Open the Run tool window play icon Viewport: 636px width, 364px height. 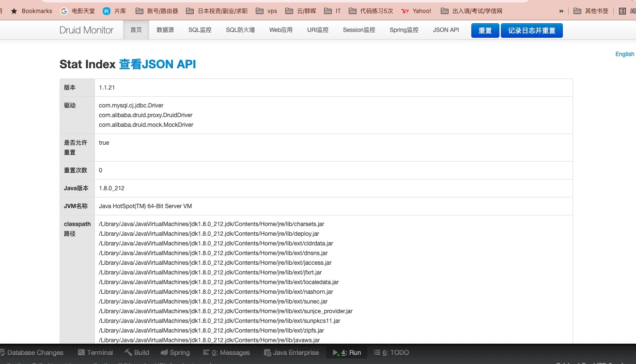point(335,352)
